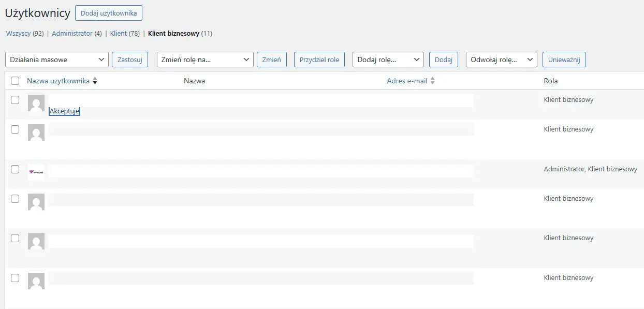Click the Investnet logo avatar

(36, 172)
